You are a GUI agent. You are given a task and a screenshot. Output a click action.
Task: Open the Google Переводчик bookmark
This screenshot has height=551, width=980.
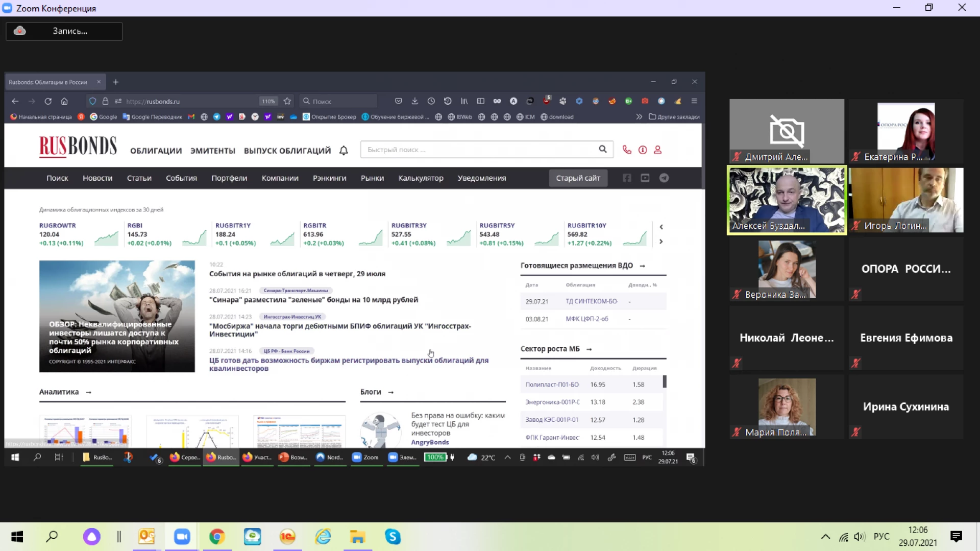(x=153, y=117)
